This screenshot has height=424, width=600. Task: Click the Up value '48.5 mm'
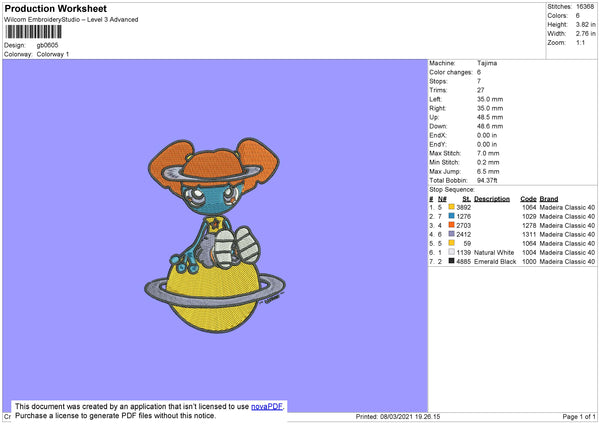[490, 117]
